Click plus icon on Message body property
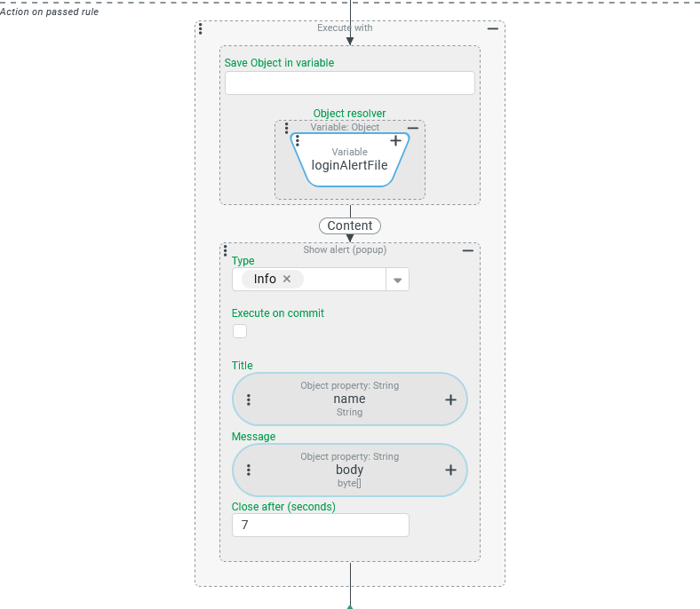The width and height of the screenshot is (700, 609). tap(450, 471)
